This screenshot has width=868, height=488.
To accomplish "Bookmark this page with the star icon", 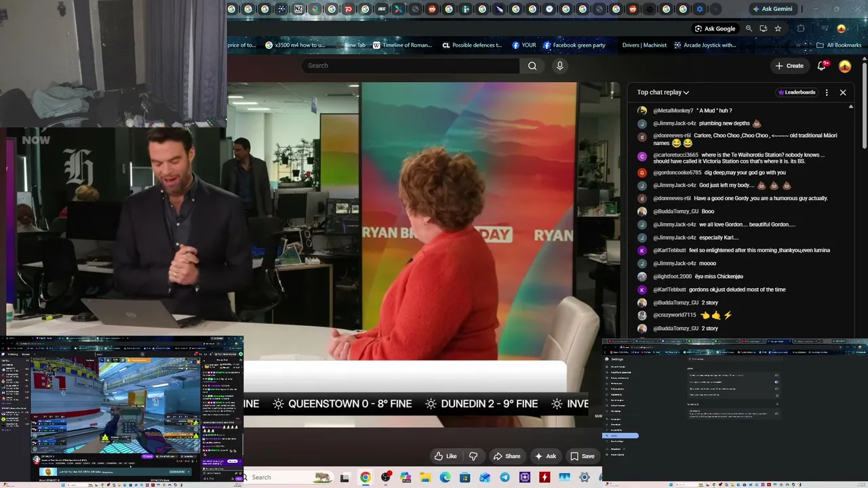I will (778, 28).
